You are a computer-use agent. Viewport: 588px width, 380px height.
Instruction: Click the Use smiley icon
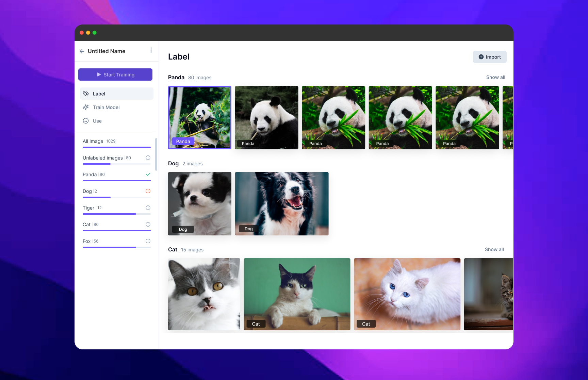(x=86, y=121)
